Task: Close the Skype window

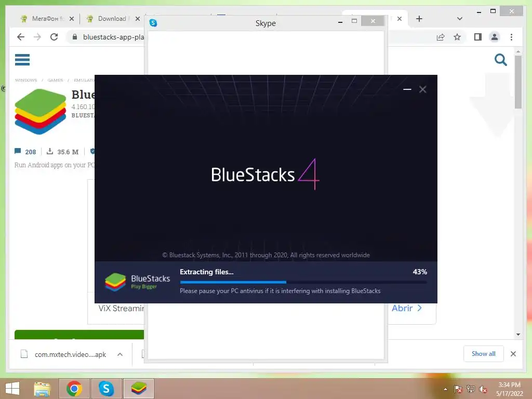Action: [373, 21]
